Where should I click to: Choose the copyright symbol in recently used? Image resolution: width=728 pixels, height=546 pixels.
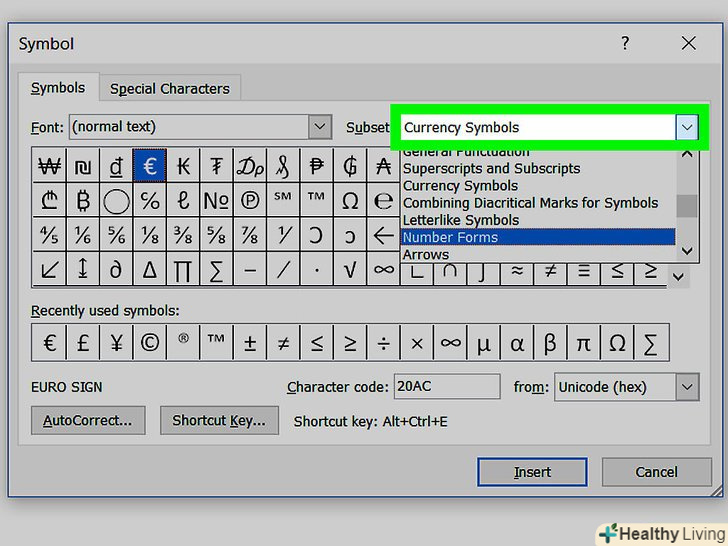coord(150,343)
